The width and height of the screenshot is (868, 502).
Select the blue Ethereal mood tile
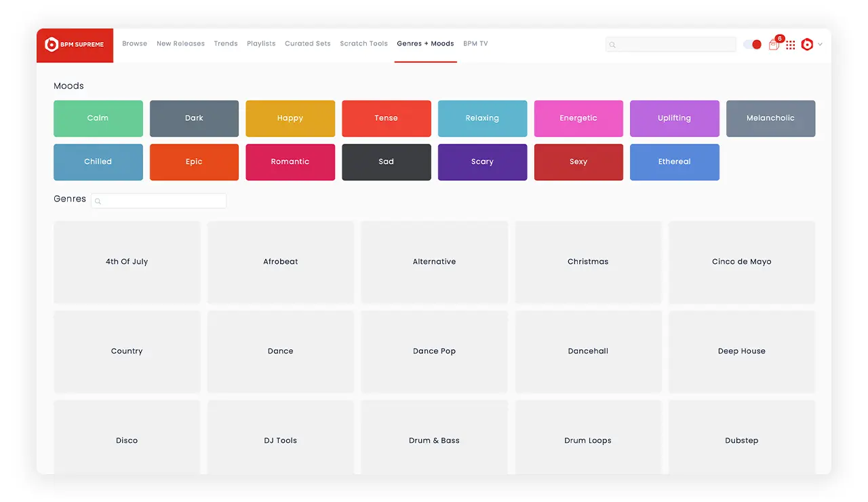(674, 162)
